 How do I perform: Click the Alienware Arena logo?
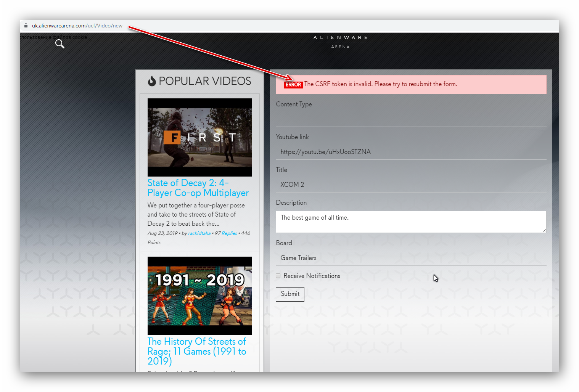click(340, 42)
